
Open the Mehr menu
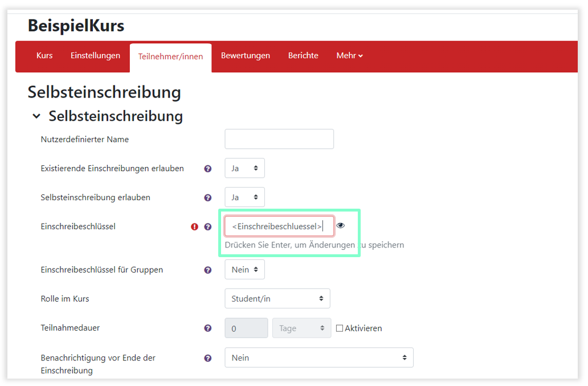[x=349, y=56]
